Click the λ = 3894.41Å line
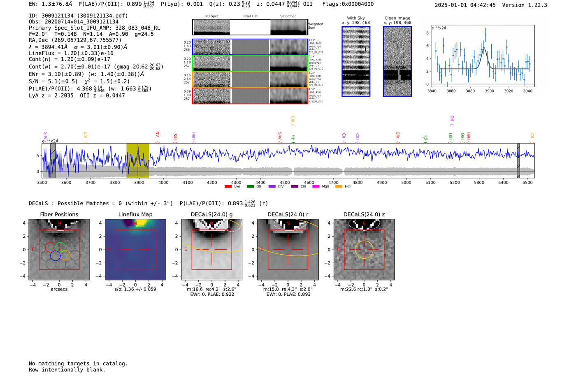 pos(78,47)
